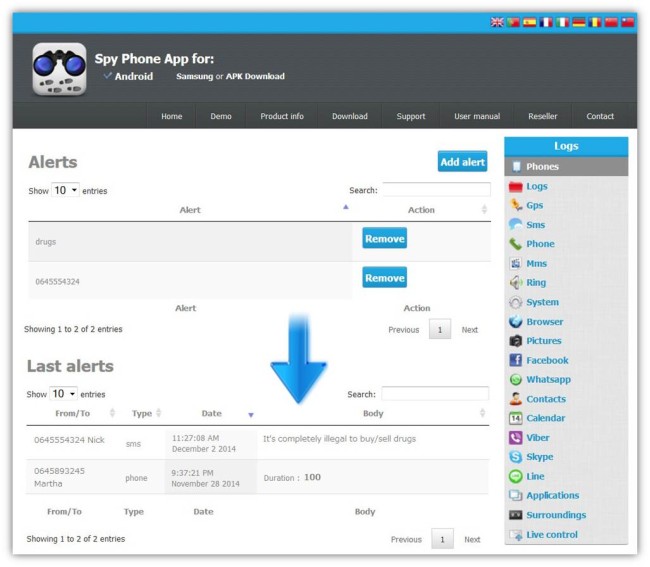Click the illegal to buy/sell drugs message

coord(340,439)
